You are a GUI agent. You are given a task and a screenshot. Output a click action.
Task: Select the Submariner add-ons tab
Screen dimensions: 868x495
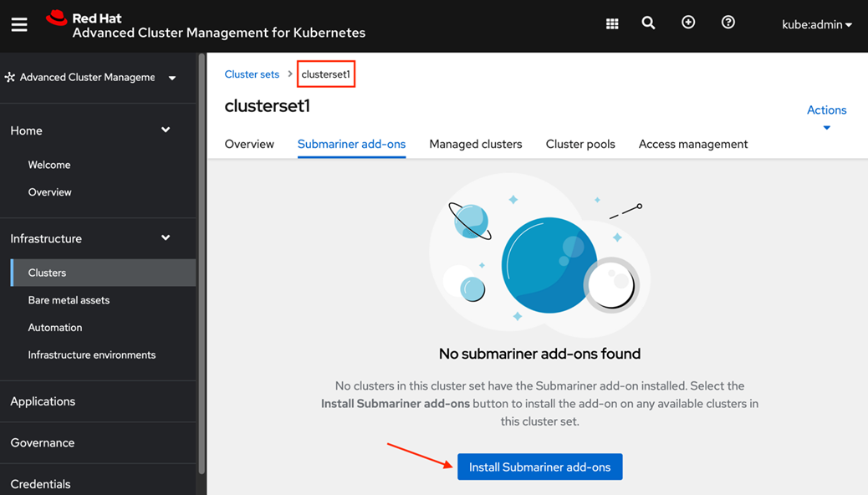351,144
